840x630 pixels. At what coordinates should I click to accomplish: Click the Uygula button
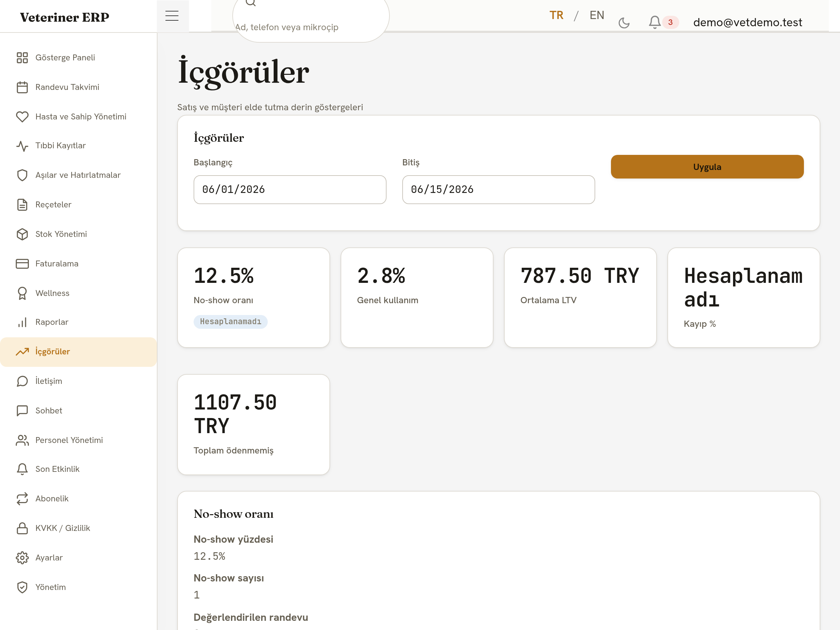coord(707,167)
